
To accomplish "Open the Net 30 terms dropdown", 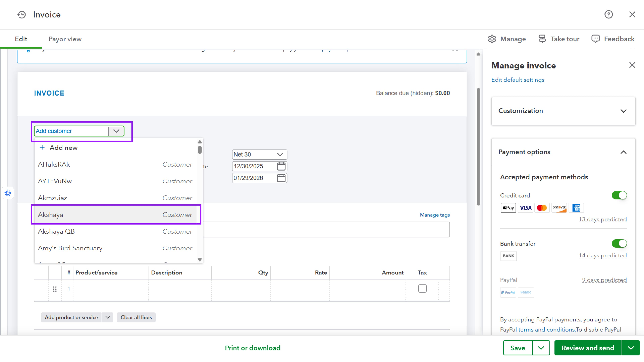I will [280, 154].
